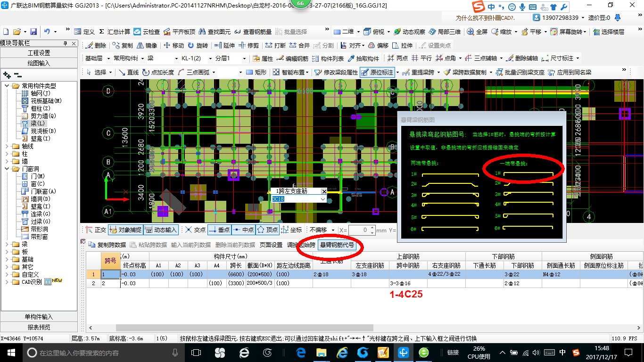The height and width of the screenshot is (362, 644).
Task: Toggle 动态输入 dynamic input
Action: pos(161,230)
